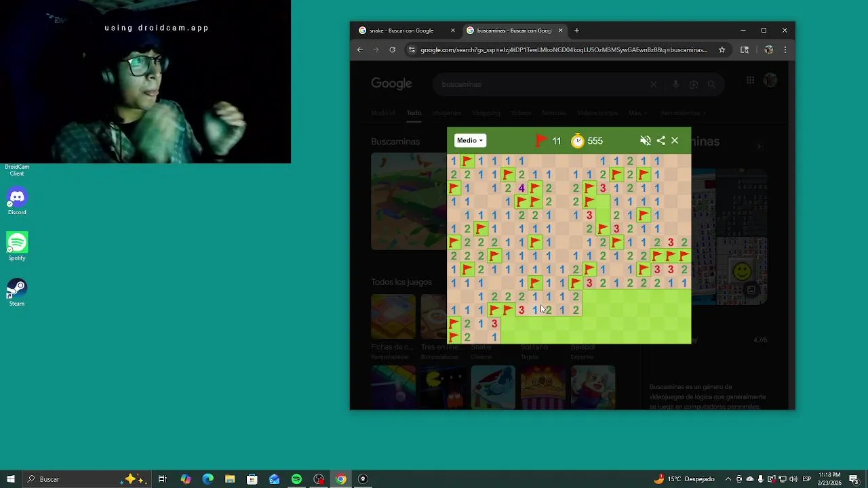Click the red flag counter icon
868x488 pixels.
(x=541, y=140)
